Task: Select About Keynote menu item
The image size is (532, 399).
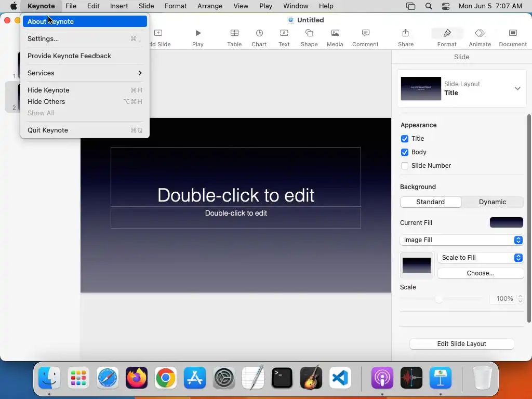Action: click(x=85, y=21)
